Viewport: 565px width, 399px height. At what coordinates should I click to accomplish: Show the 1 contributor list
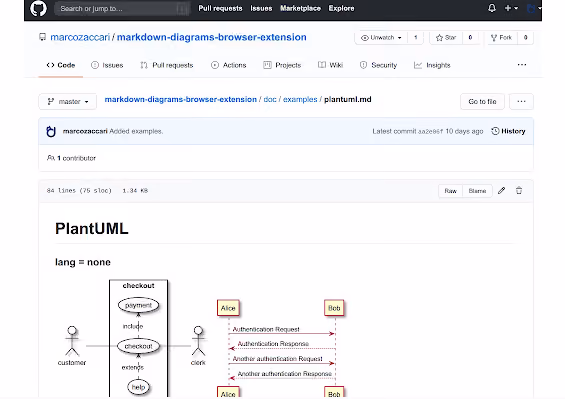[71, 158]
